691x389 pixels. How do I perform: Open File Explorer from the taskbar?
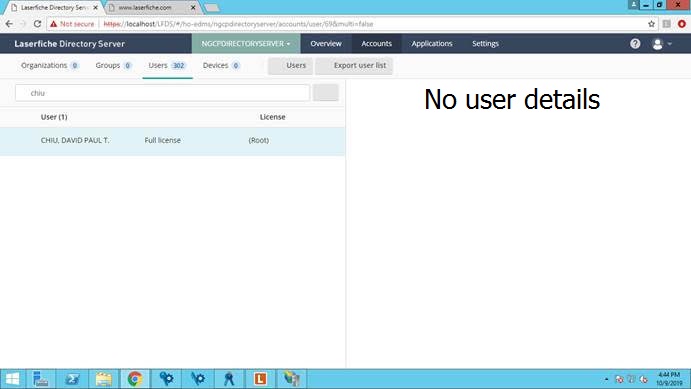(104, 379)
